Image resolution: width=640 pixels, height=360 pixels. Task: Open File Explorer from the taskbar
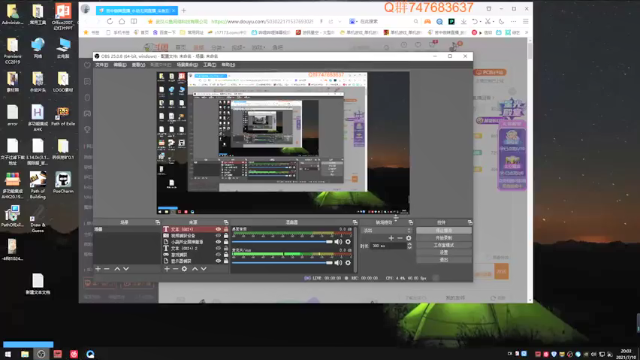(25, 354)
